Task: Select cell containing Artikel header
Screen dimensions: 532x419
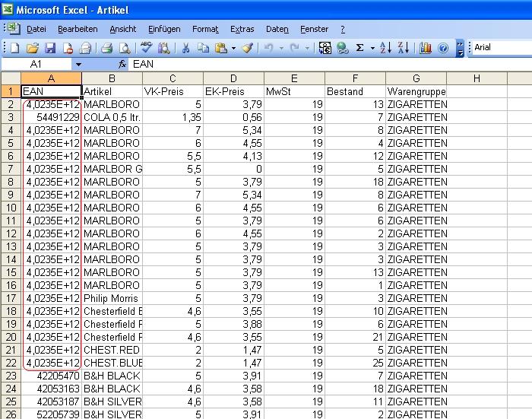Action: pyautogui.click(x=112, y=91)
